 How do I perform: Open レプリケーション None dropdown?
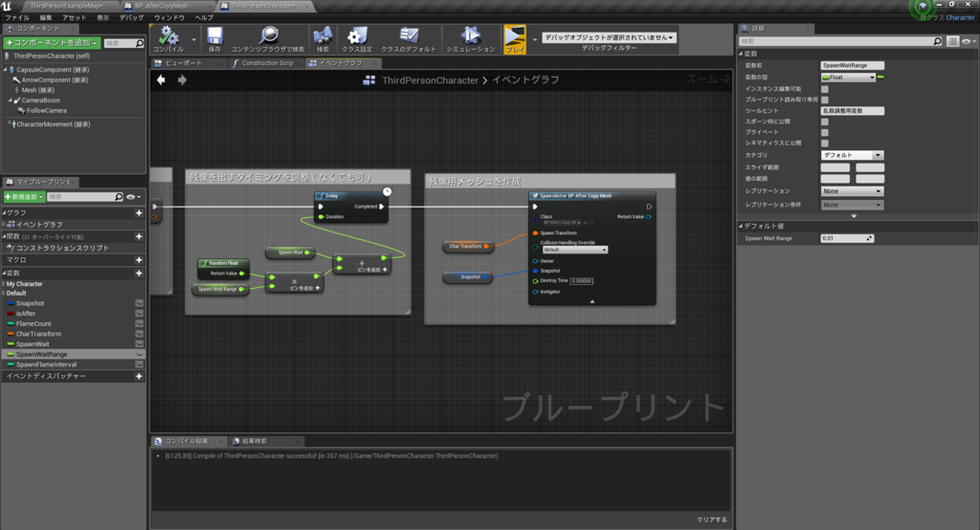pos(851,191)
